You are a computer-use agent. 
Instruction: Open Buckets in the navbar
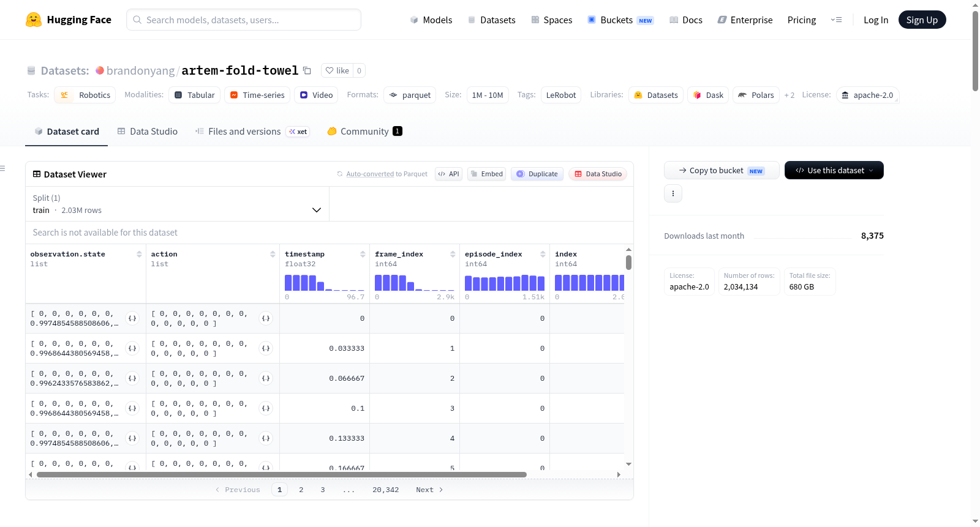(x=620, y=20)
